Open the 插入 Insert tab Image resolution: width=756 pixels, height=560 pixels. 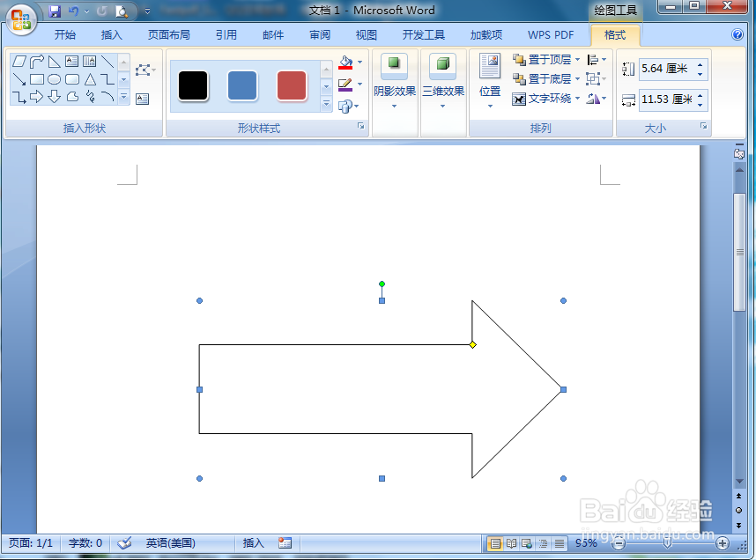point(111,35)
